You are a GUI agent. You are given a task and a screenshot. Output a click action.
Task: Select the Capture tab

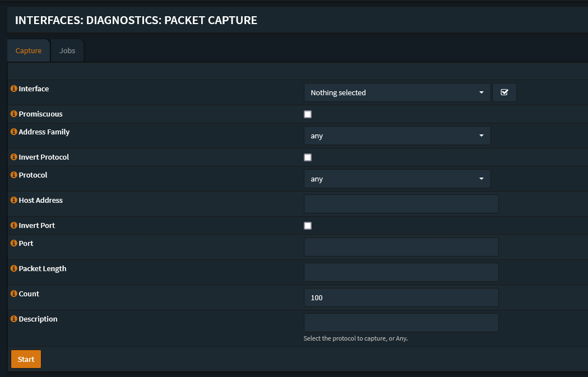tap(28, 50)
